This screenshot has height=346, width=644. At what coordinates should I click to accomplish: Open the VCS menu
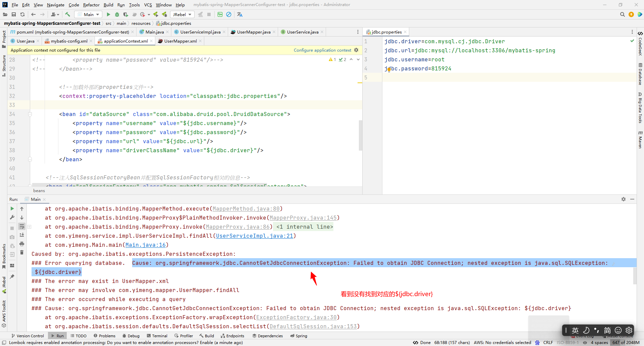[148, 5]
